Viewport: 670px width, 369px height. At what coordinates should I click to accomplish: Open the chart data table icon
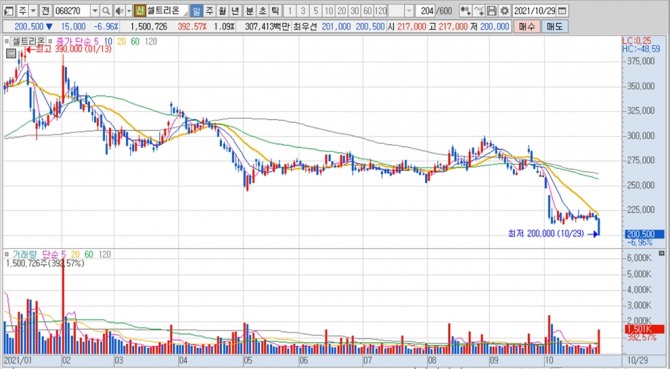point(11,53)
